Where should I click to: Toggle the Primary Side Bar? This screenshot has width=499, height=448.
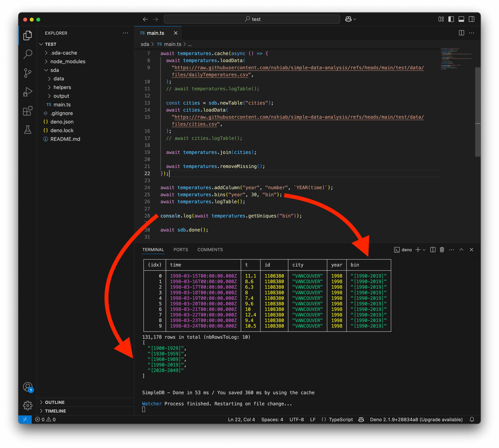click(x=451, y=19)
